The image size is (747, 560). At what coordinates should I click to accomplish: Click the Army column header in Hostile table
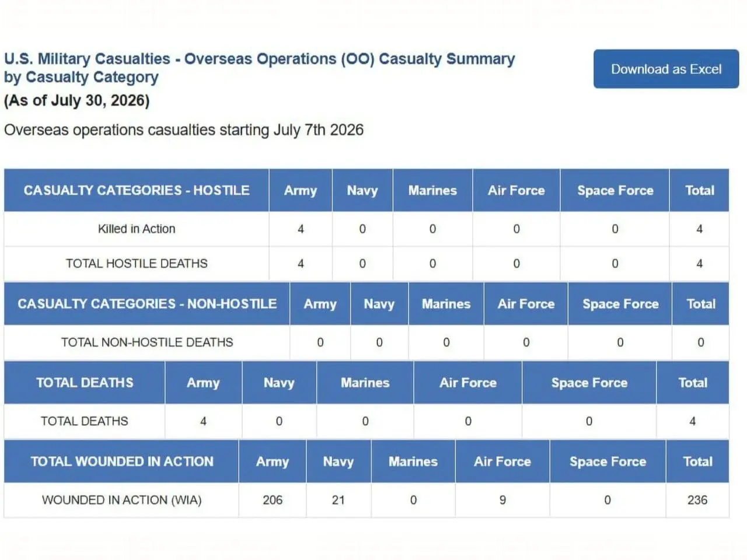(x=301, y=190)
